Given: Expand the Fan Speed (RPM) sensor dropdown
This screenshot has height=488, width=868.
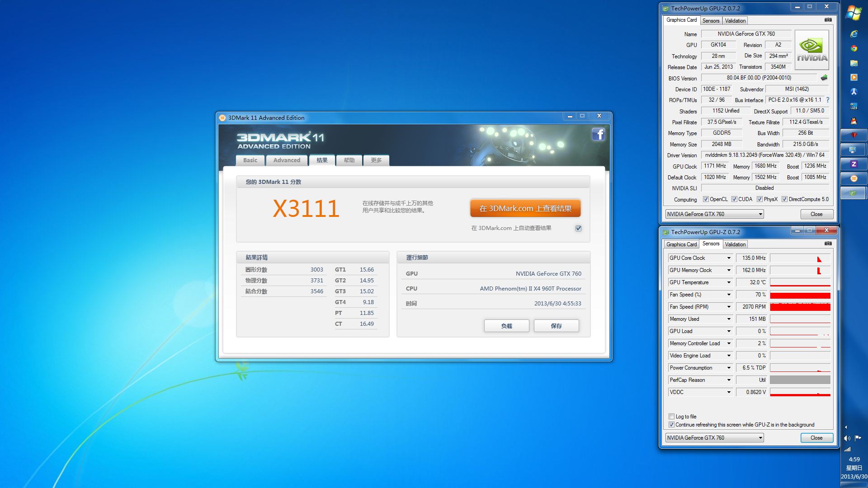Looking at the screenshot, I should click(729, 307).
